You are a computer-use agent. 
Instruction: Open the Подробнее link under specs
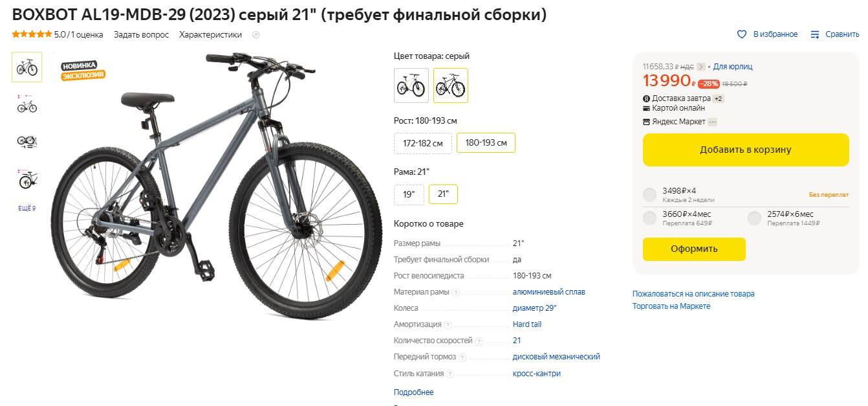pyautogui.click(x=413, y=392)
